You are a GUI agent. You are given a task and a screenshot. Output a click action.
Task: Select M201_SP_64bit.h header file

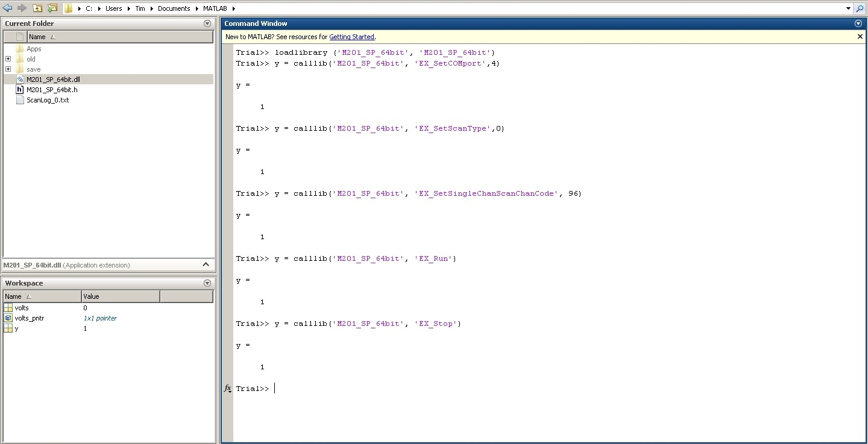(x=52, y=90)
